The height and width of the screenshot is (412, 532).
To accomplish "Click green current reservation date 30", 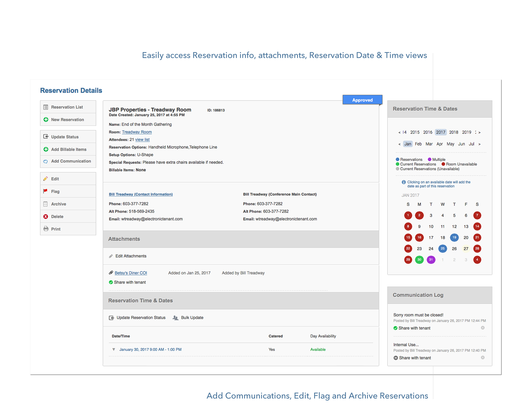I will click(419, 260).
